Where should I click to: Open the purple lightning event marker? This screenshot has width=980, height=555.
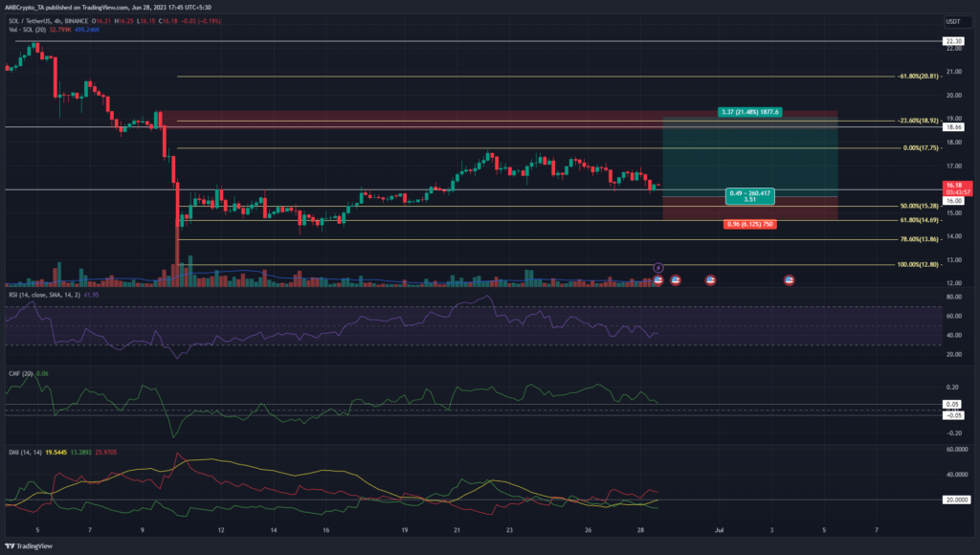pos(658,268)
